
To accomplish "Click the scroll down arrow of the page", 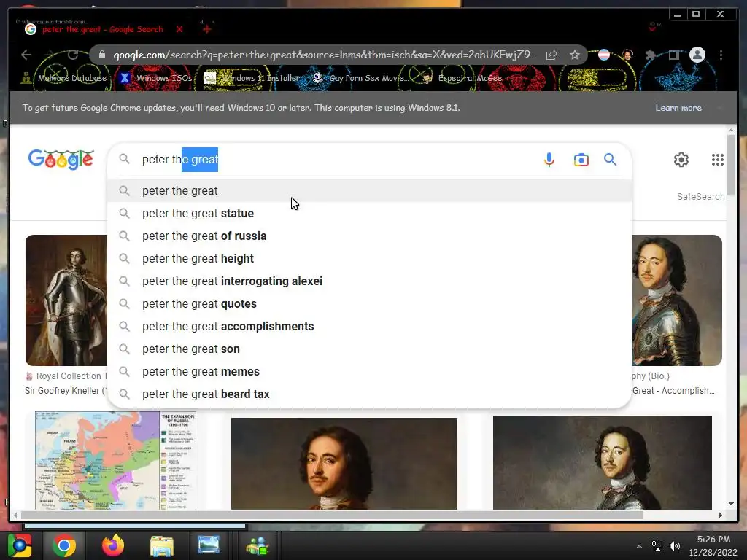I will pos(731,504).
